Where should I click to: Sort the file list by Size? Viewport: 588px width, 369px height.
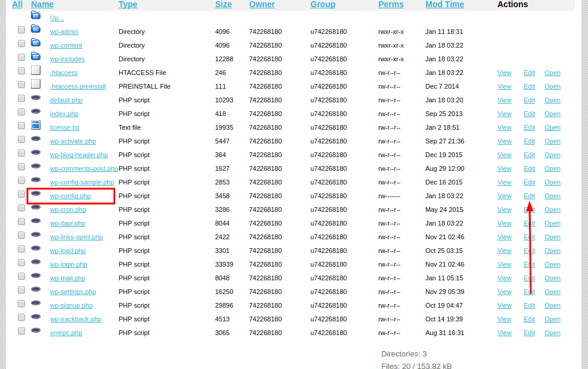[x=223, y=4]
